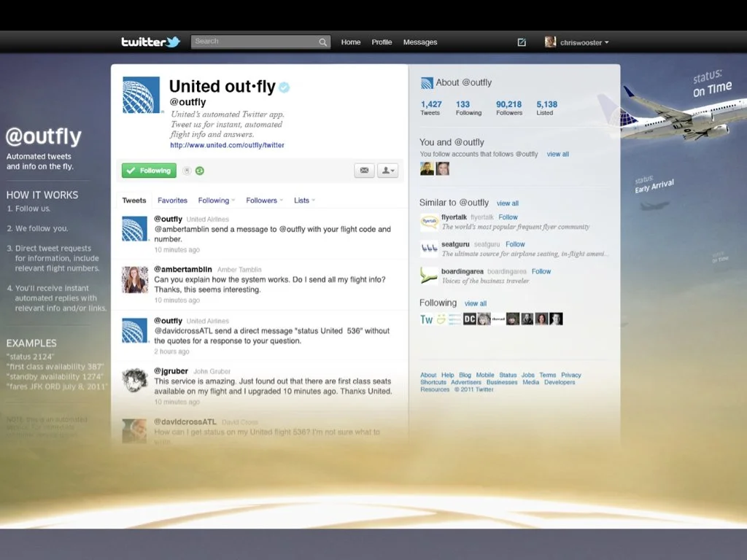Toggle the green Following button

(149, 171)
